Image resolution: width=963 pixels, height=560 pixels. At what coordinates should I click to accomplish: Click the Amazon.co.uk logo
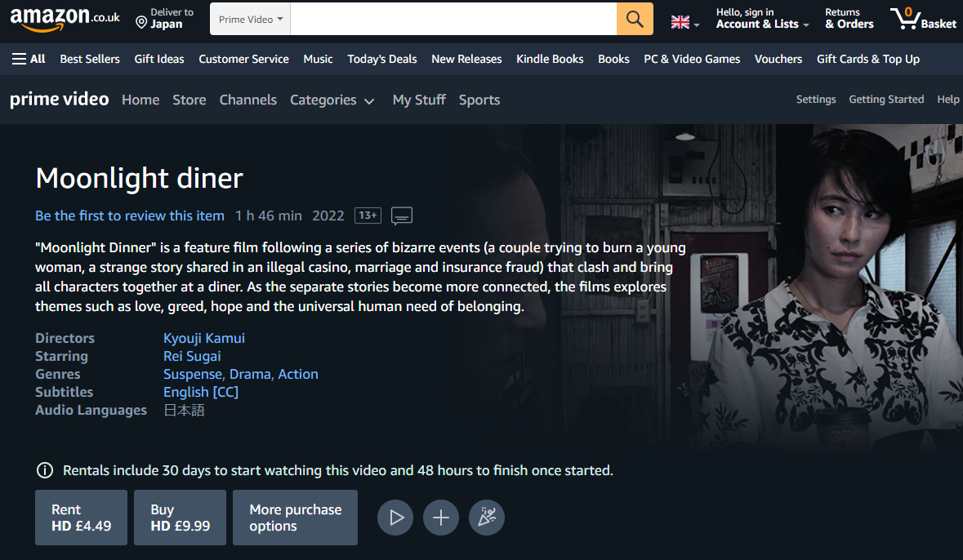[x=65, y=19]
